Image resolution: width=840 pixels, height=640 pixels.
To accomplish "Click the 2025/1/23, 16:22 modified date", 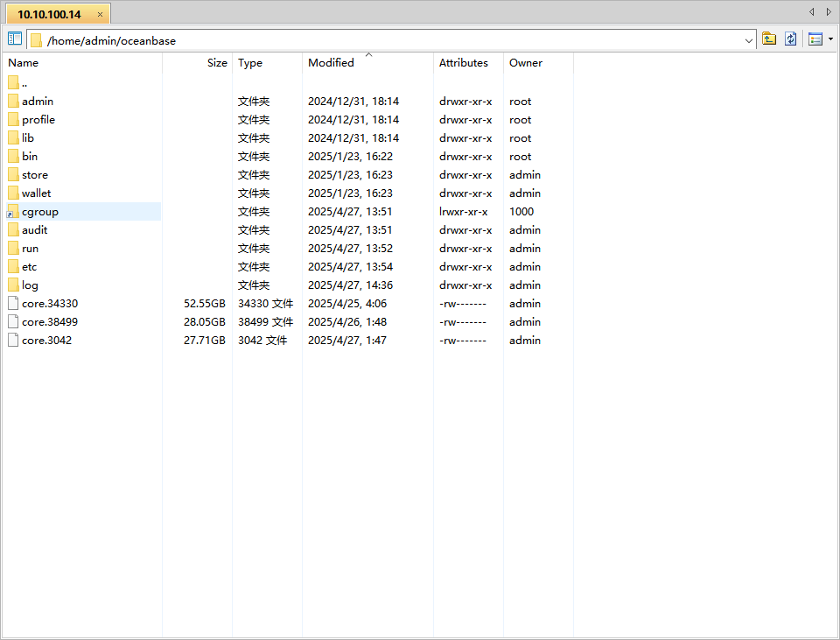I will tap(350, 156).
